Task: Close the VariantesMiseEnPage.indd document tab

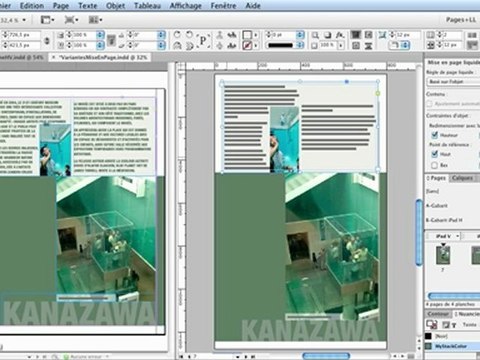Action: pyautogui.click(x=53, y=57)
